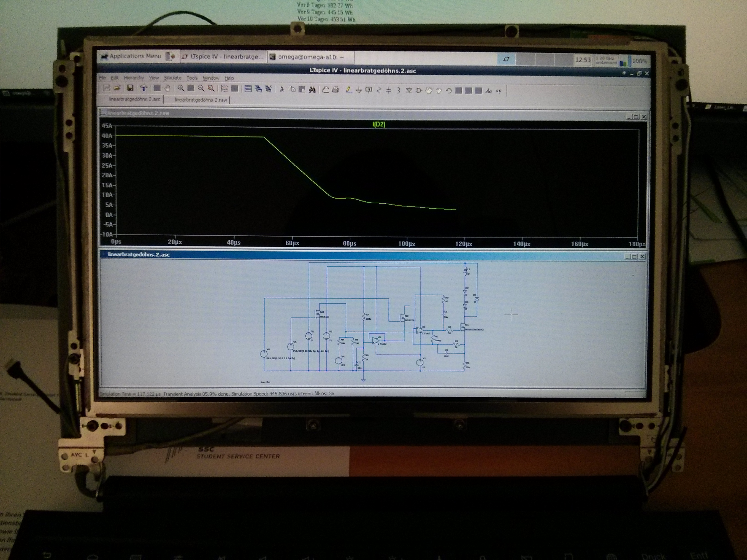Image resolution: width=747 pixels, height=560 pixels.
Task: Click the Control Panel hammer icon
Action: 144,89
